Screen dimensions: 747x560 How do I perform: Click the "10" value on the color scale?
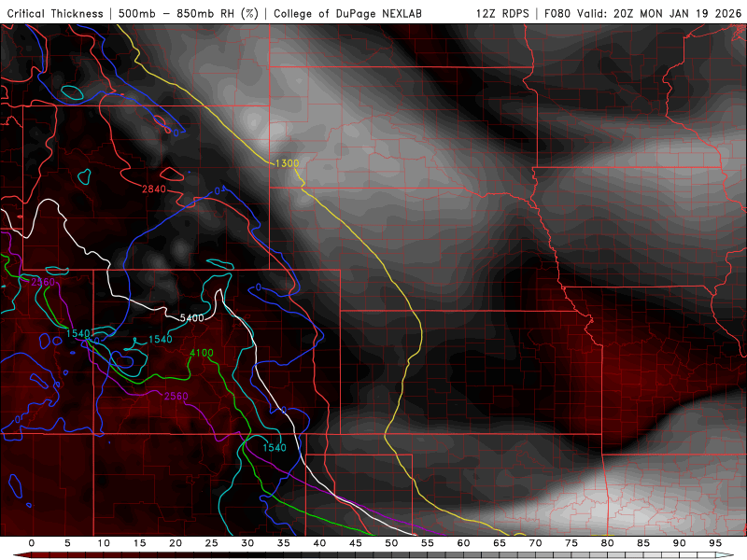pyautogui.click(x=104, y=543)
